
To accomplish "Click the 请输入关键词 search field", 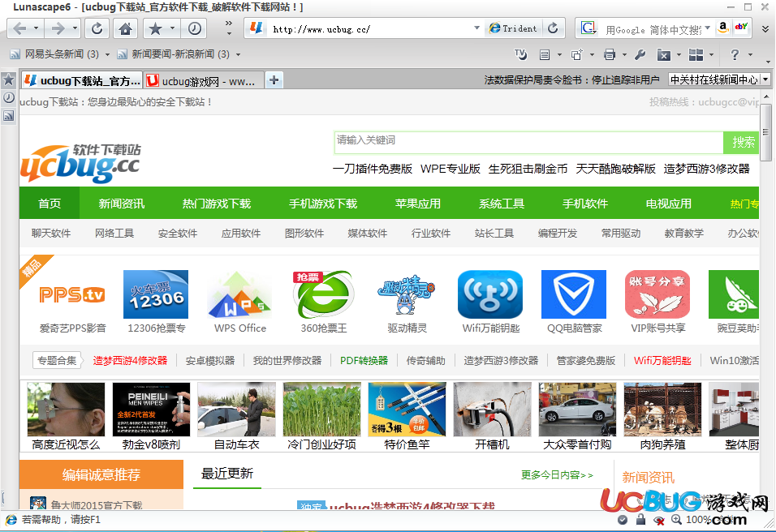I will coord(528,143).
